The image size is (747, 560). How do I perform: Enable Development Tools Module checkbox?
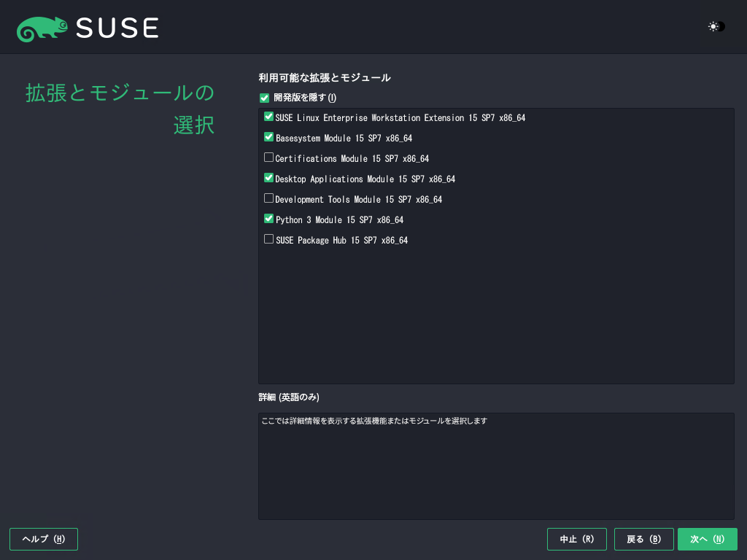point(268,198)
